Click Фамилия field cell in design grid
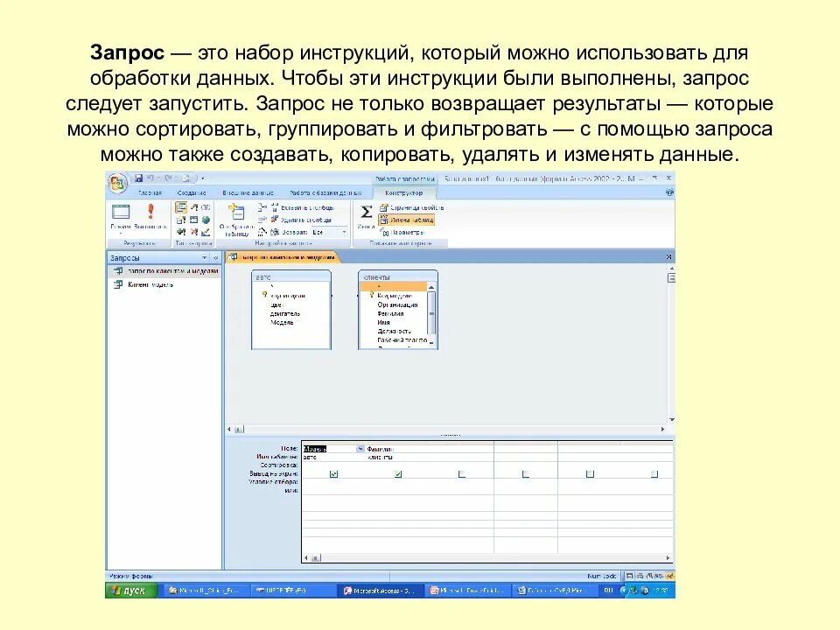The image size is (840, 630). (397, 449)
